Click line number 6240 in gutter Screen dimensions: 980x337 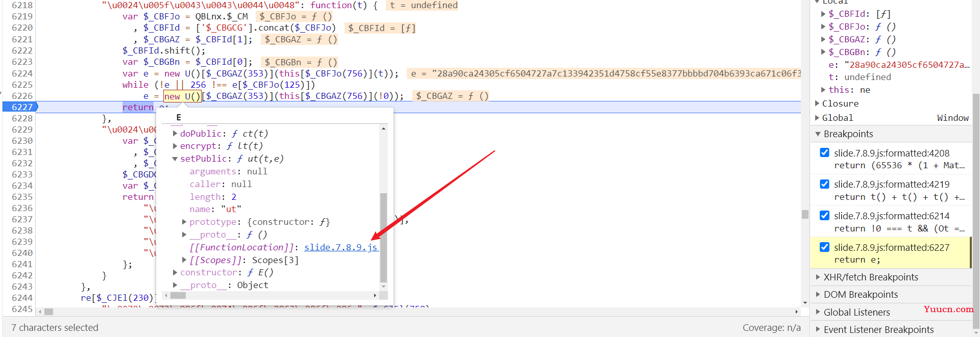point(22,253)
